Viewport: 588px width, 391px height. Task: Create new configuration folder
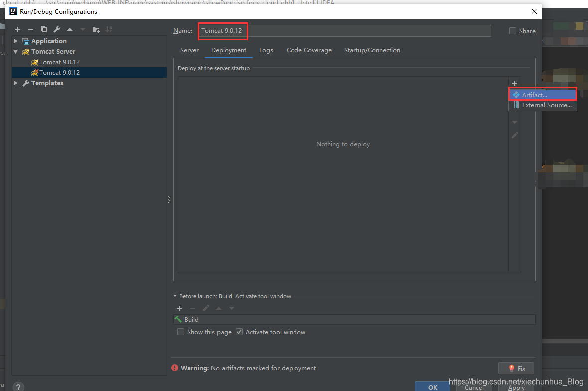pyautogui.click(x=96, y=29)
